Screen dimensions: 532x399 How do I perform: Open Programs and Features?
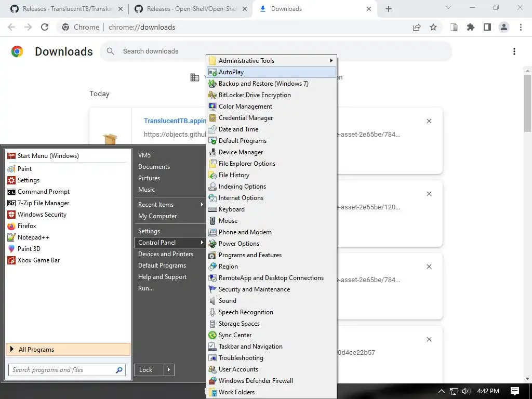pos(271,255)
